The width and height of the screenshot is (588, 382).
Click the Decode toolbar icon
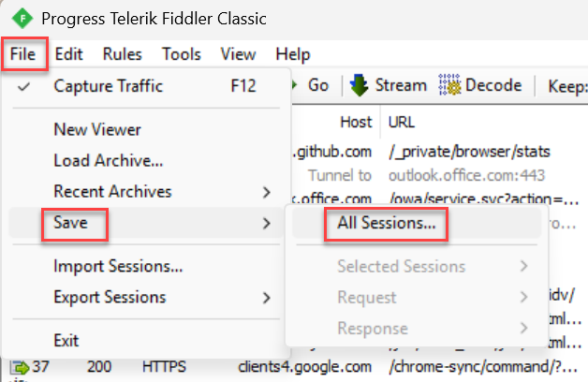[450, 86]
